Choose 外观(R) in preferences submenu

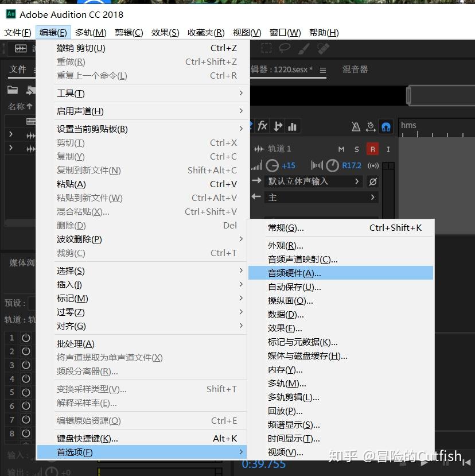341,245
